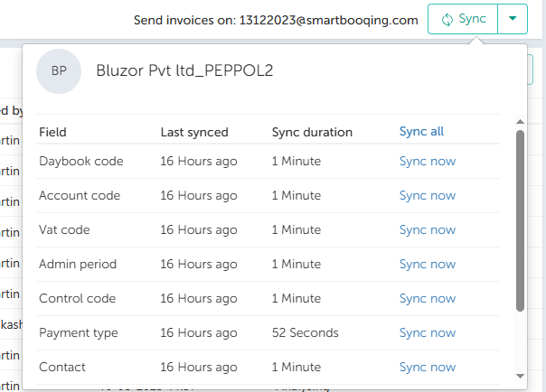Open the dropdown arrow next to Sync
Screen dimensions: 546x392
click(x=513, y=19)
